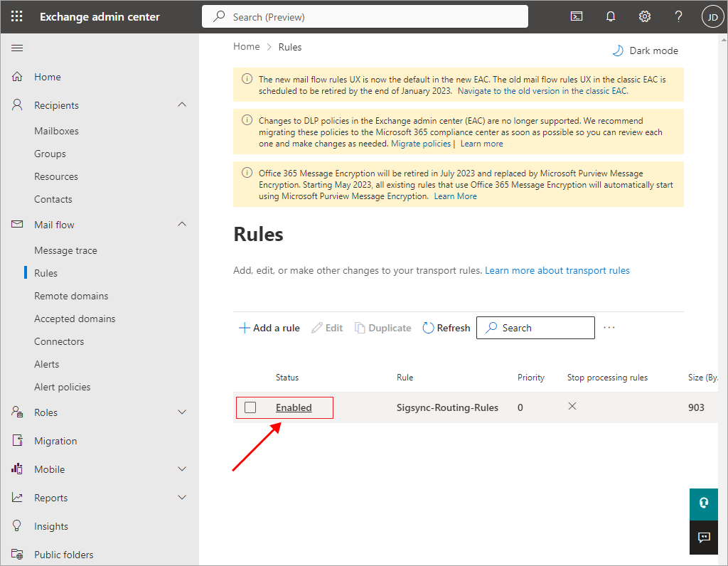728x566 pixels.
Task: Click the Home breadcrumb link
Action: tap(247, 46)
